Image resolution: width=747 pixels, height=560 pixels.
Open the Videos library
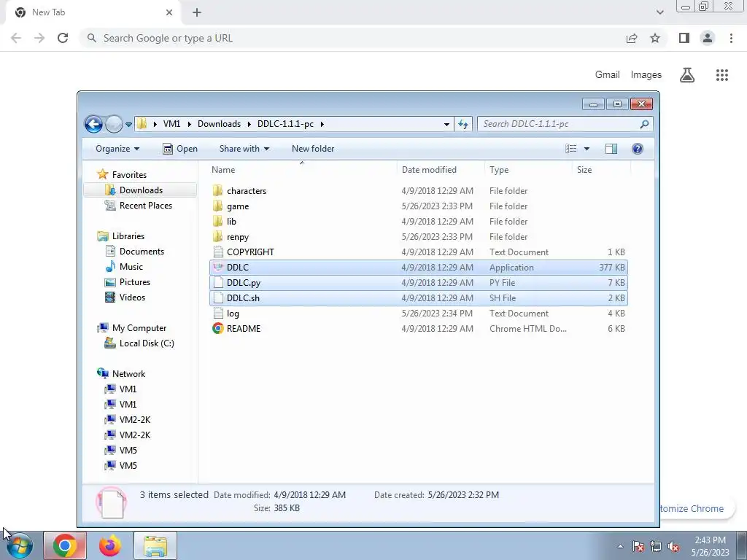(132, 297)
